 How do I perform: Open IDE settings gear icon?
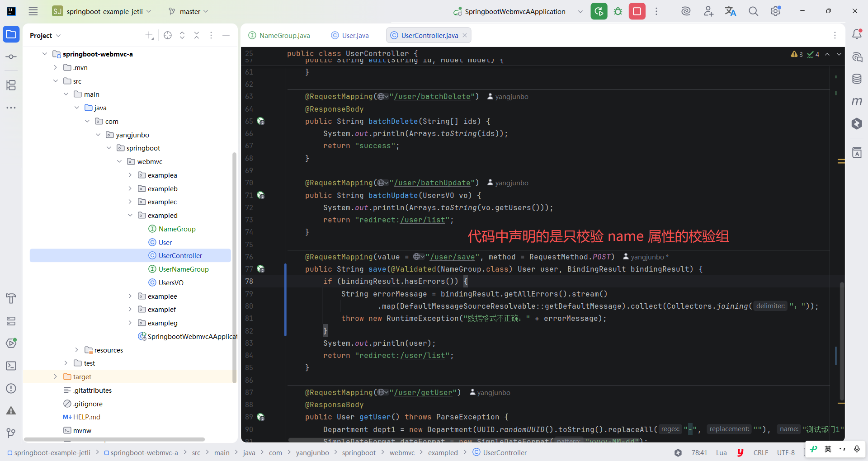pos(776,11)
